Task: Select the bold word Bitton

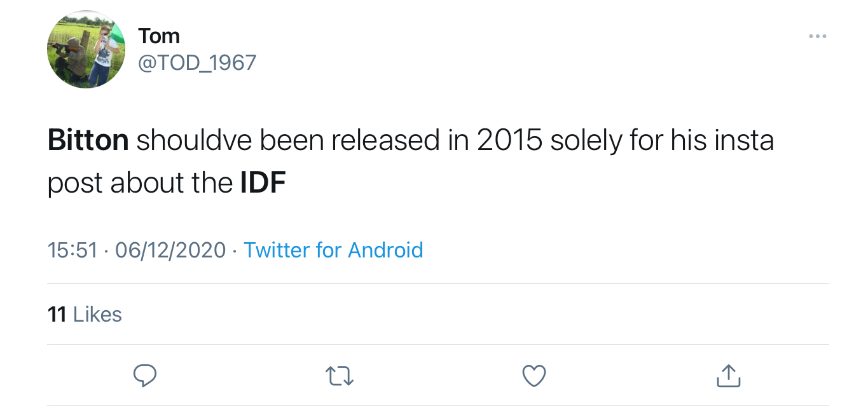Action: pyautogui.click(x=88, y=140)
